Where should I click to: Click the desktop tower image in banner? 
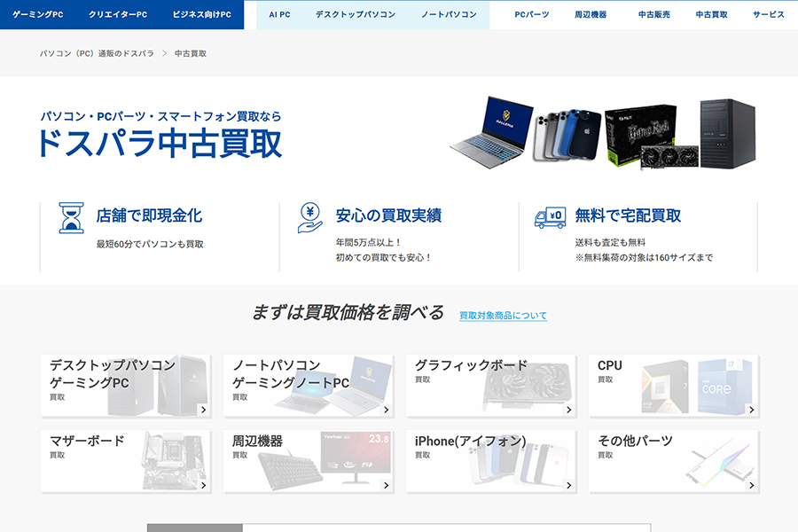click(727, 133)
